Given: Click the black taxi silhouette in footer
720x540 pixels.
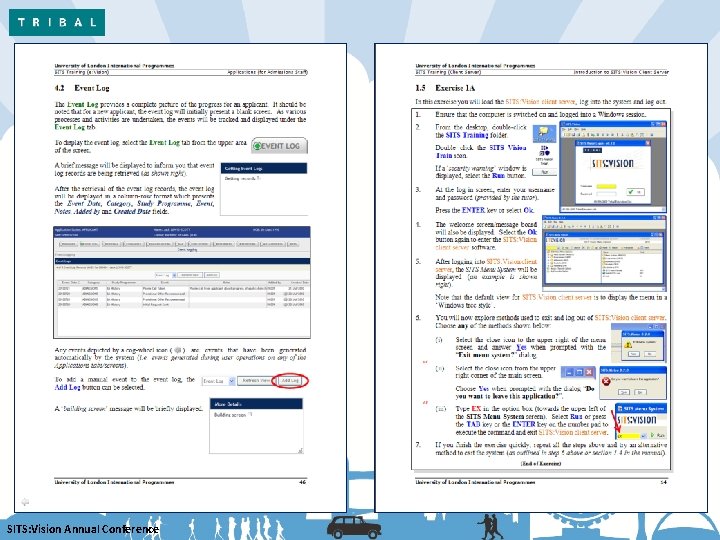Looking at the screenshot, I should click(x=354, y=527).
